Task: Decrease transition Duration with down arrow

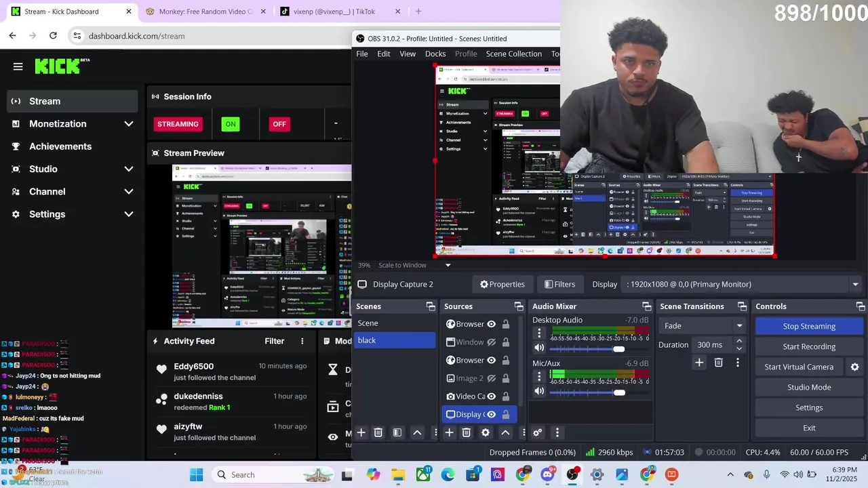Action: pyautogui.click(x=739, y=348)
